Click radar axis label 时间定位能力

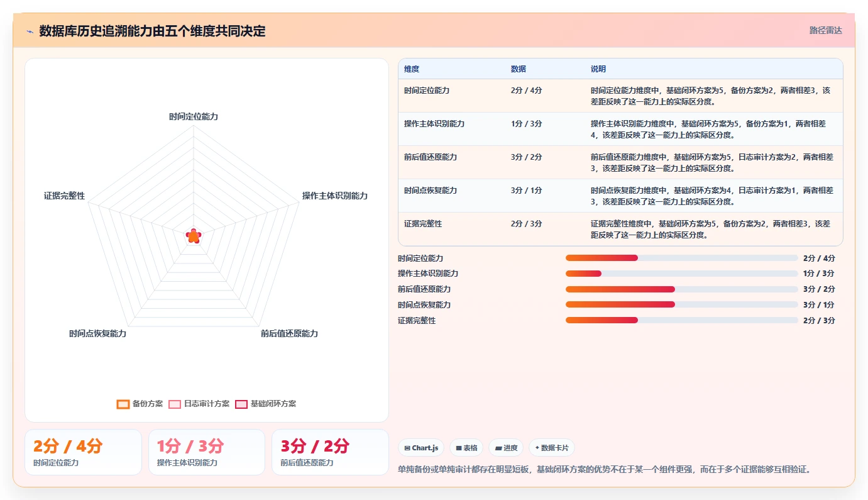194,116
